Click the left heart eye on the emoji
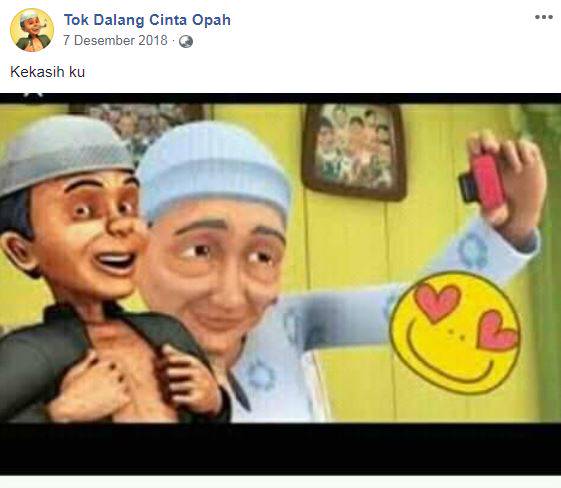 click(x=437, y=302)
